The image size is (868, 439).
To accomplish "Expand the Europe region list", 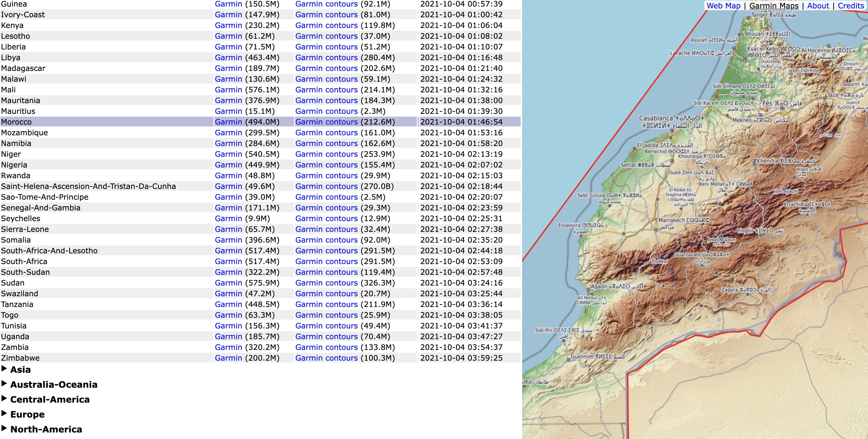I will [27, 414].
